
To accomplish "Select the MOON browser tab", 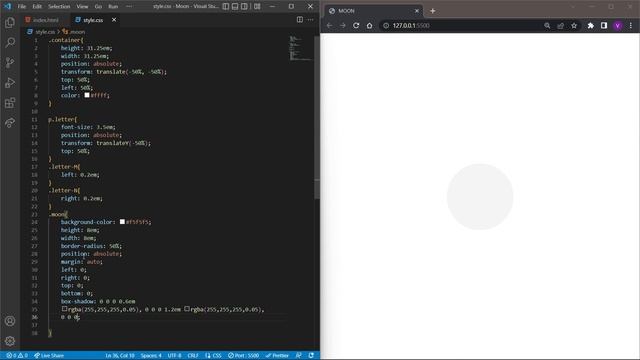I will tap(373, 11).
